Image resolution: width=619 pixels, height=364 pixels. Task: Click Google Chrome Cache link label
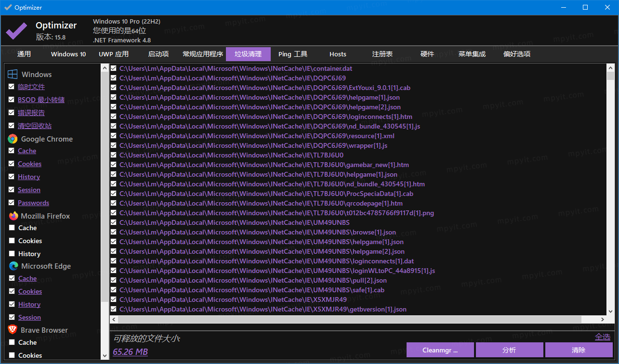pyautogui.click(x=27, y=151)
